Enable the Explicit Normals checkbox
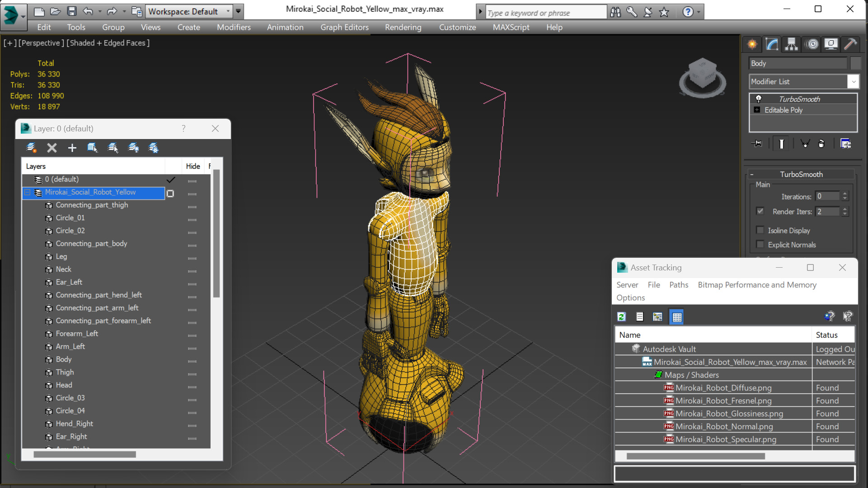Image resolution: width=868 pixels, height=488 pixels. (760, 244)
